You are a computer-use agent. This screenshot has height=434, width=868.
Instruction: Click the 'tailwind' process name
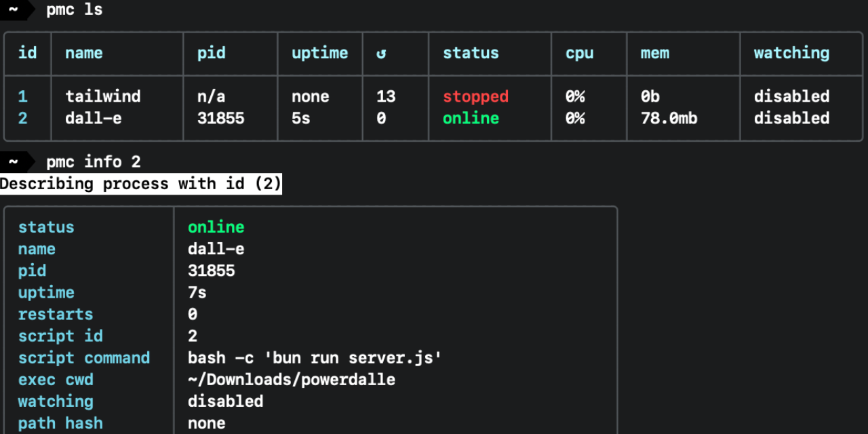click(103, 96)
